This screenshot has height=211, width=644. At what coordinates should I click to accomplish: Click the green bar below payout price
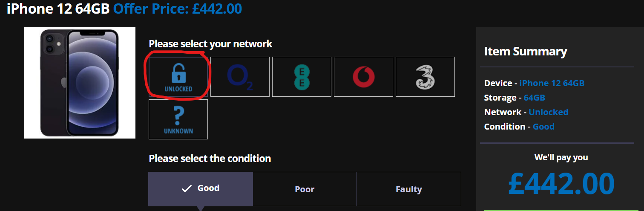(561, 210)
